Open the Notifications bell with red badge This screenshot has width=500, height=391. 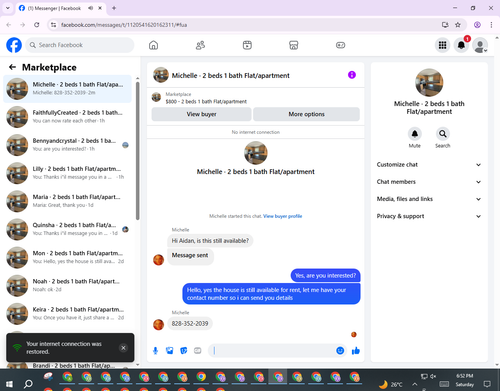[461, 45]
